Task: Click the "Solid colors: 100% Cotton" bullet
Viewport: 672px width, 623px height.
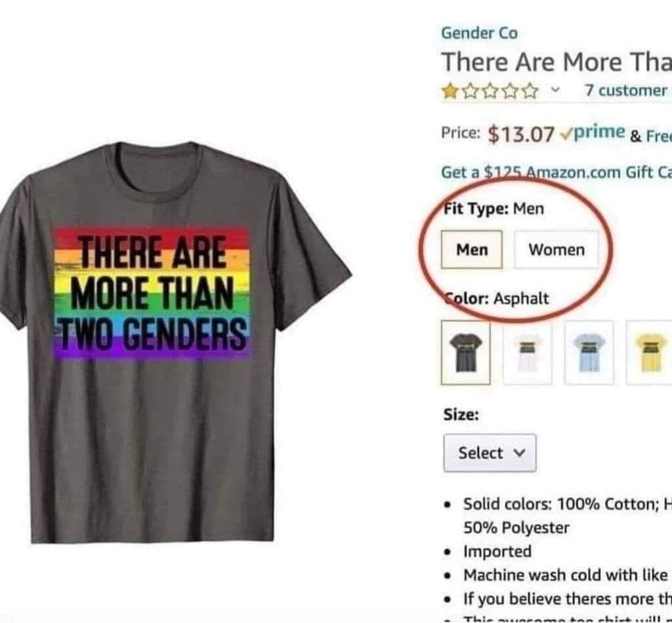Action: tap(566, 504)
